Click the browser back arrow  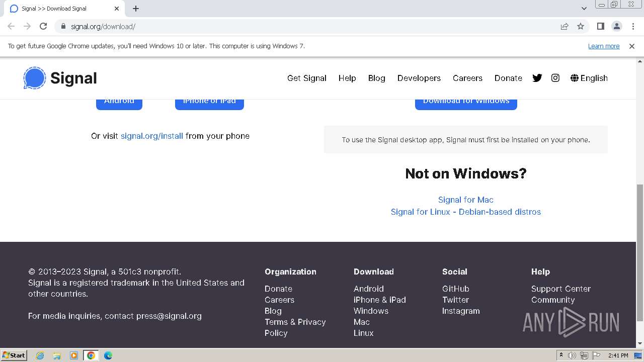click(11, 26)
